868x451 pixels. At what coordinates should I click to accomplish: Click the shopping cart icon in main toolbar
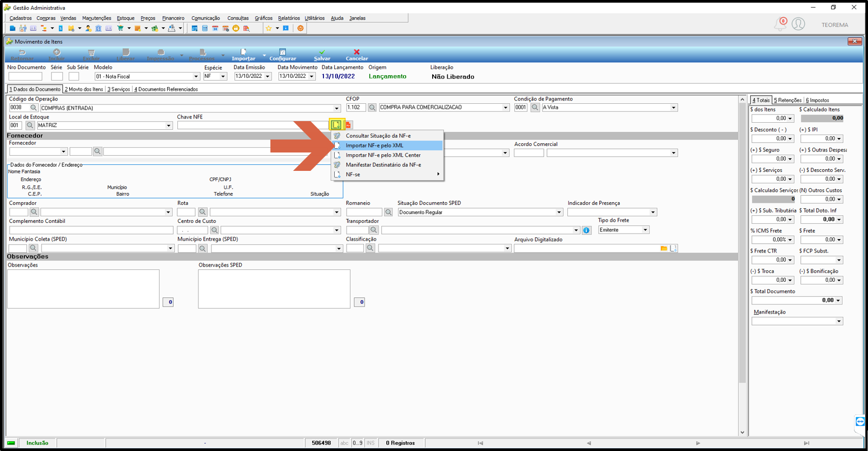coord(120,28)
